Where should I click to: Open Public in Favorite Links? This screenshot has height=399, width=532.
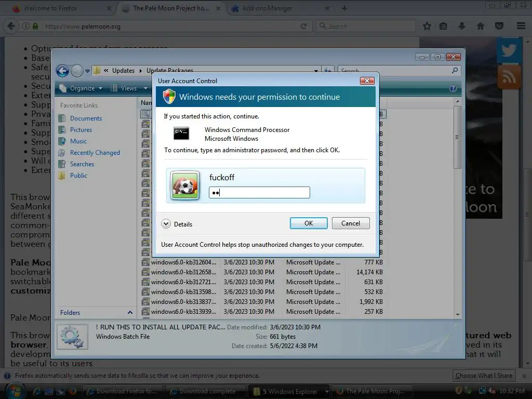[x=79, y=176]
